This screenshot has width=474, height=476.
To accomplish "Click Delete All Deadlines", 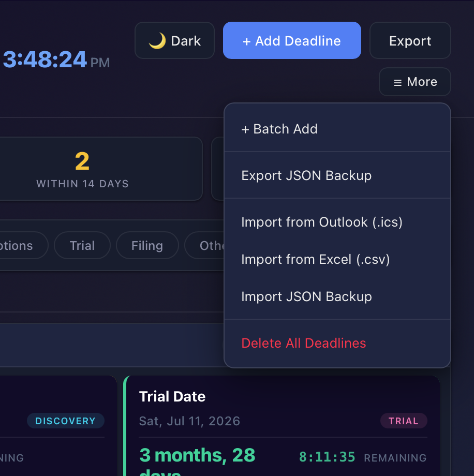I will coord(303,343).
